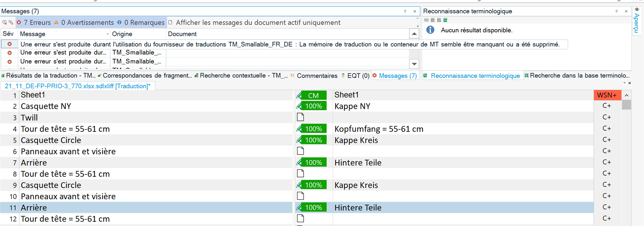This screenshot has width=644, height=226.
Task: Click the View term details icon
Action: [426, 20]
